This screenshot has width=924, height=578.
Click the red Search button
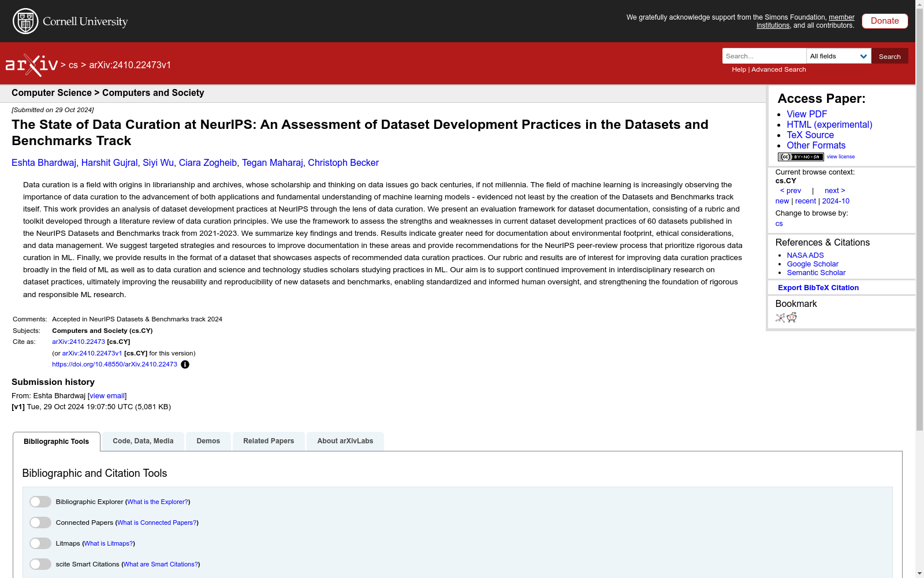(x=890, y=56)
